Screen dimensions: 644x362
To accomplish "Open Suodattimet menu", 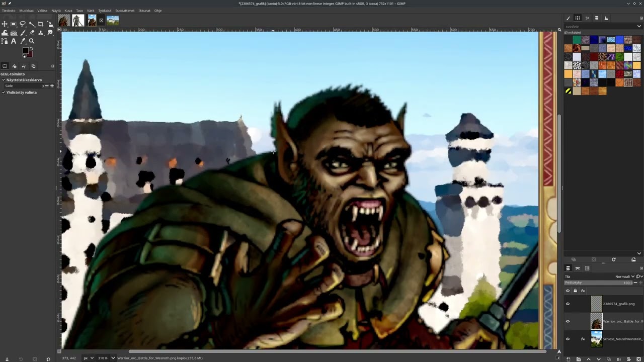I will click(x=125, y=11).
